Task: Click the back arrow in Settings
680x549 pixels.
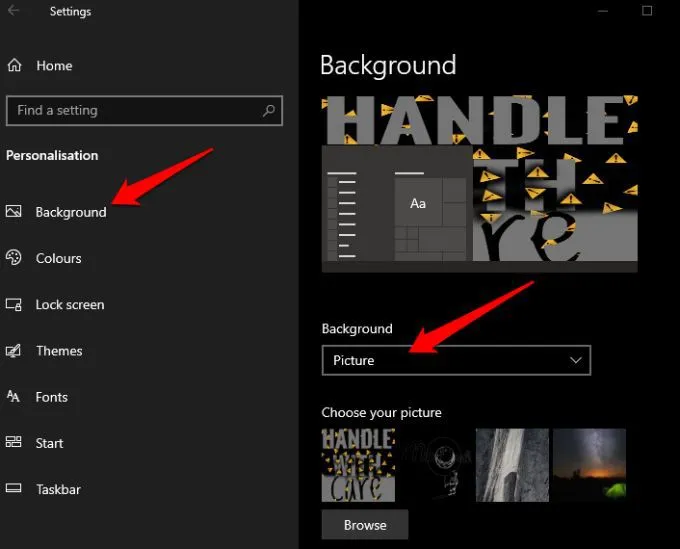Action: tap(13, 10)
